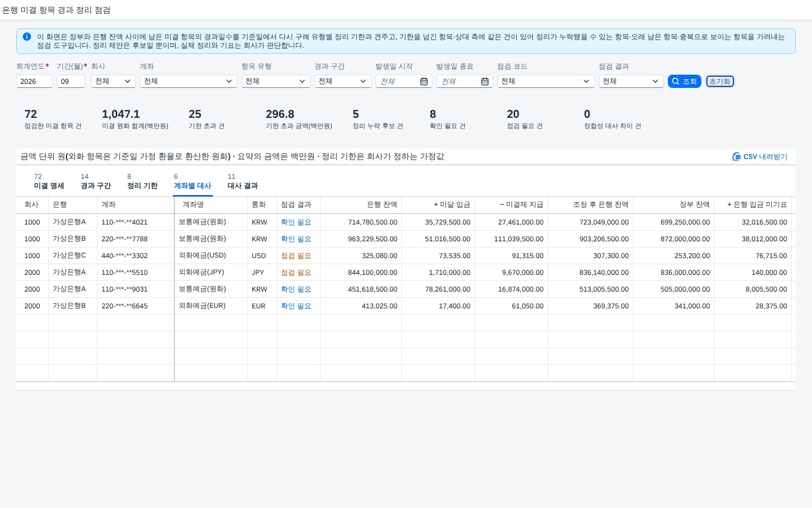Select the 은행 잔액 value 844,100,000.00
812x508 pixels.
373,272
